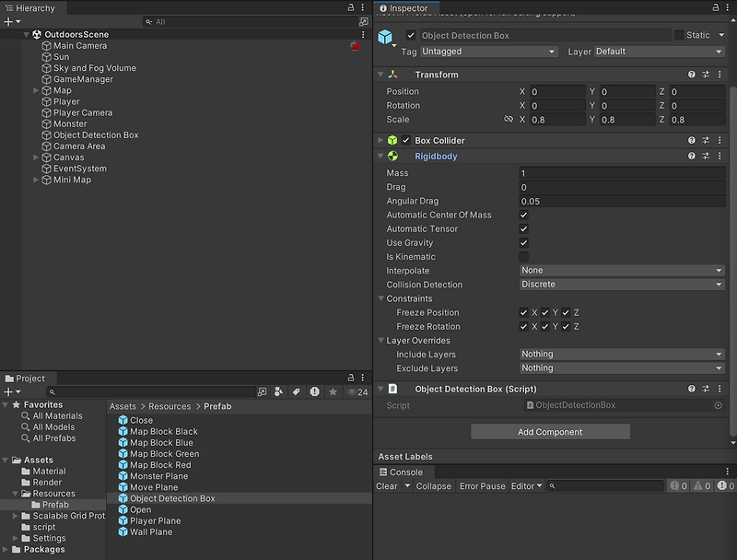This screenshot has width=737, height=560.
Task: Click the Console Clear button
Action: (x=387, y=486)
